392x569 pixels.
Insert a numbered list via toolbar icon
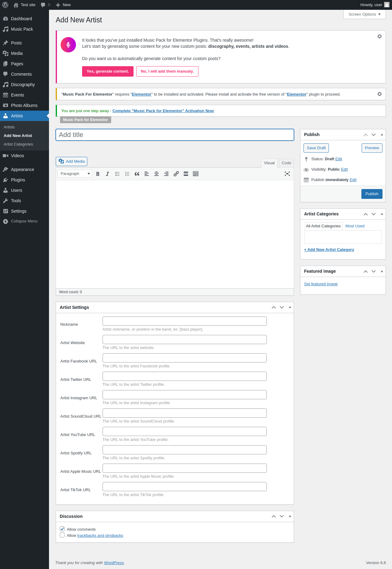pyautogui.click(x=127, y=174)
